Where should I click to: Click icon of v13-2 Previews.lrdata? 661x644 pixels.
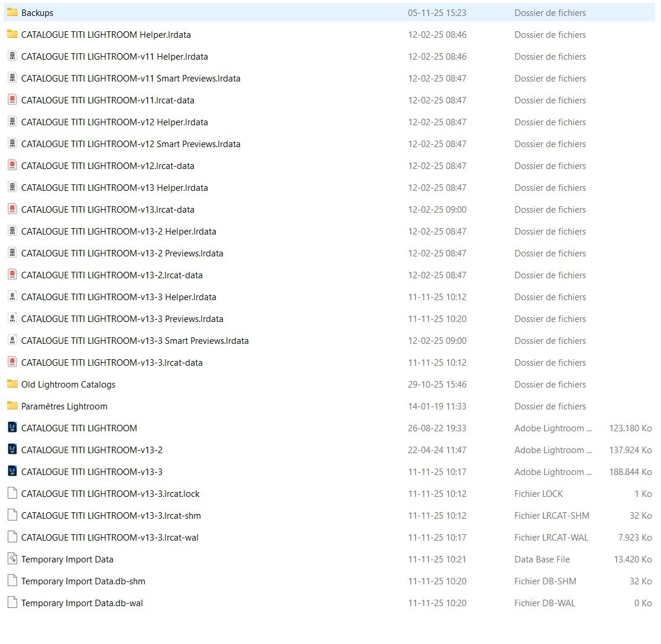coord(12,253)
